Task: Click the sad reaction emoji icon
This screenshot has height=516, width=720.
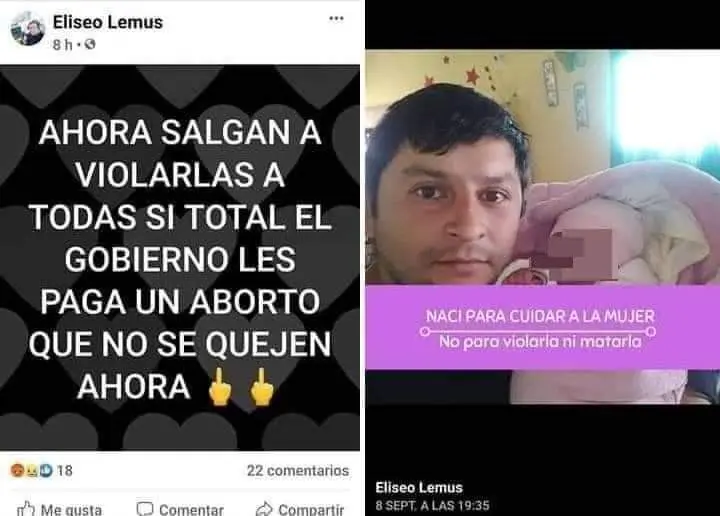Action: coord(32,470)
